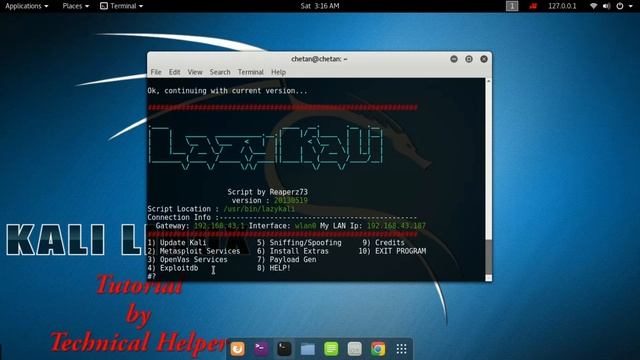This screenshot has height=360, width=640.
Task: Click the wlan0 interface value
Action: pos(306,226)
